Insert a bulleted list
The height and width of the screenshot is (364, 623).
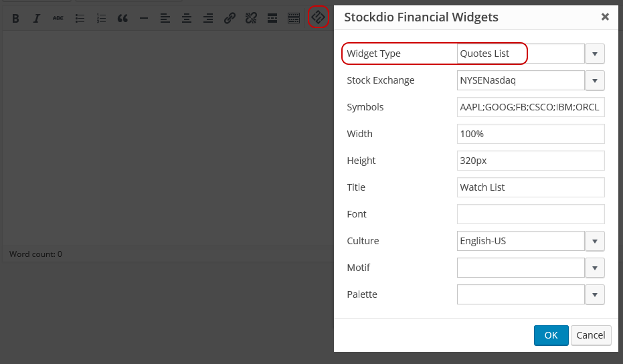click(80, 18)
